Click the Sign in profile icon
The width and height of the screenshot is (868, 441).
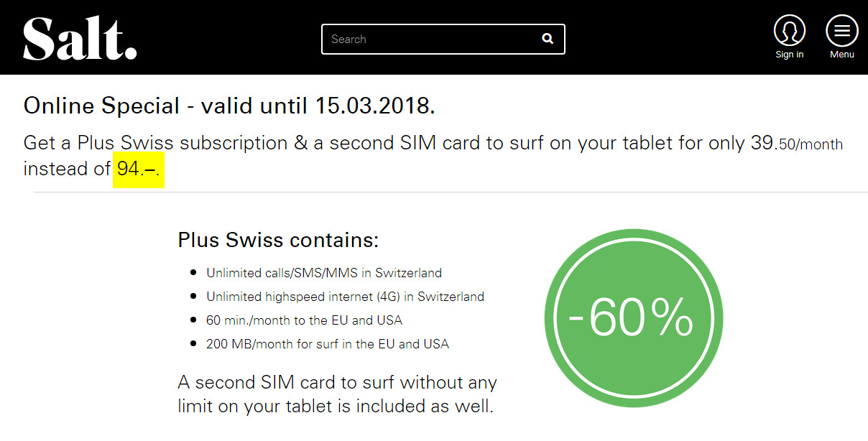click(789, 31)
